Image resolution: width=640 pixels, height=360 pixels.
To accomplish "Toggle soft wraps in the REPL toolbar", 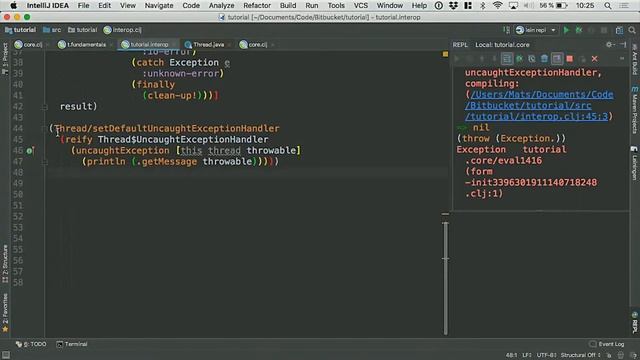I will [507, 59].
